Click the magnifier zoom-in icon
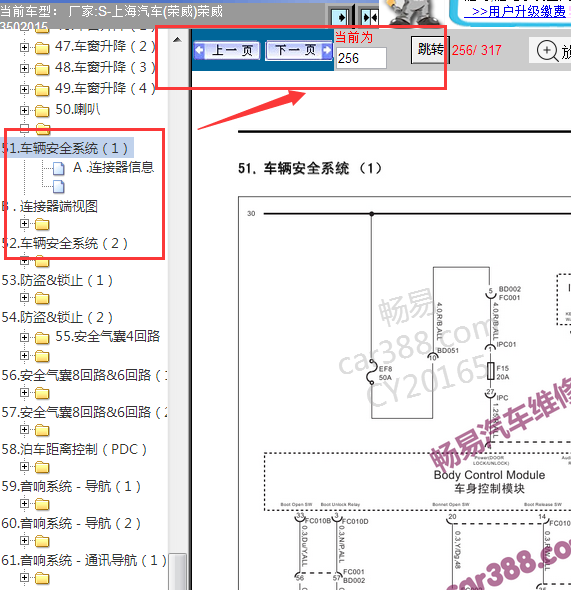 [547, 51]
